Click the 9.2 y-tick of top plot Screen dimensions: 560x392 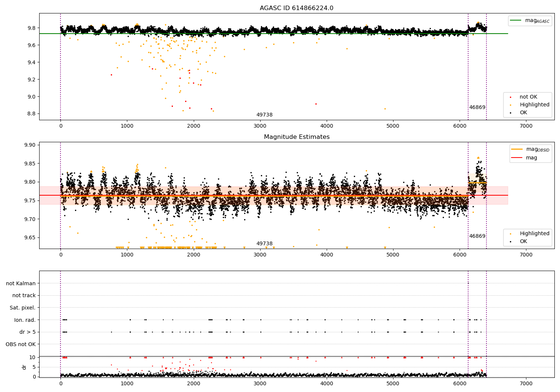[31, 80]
